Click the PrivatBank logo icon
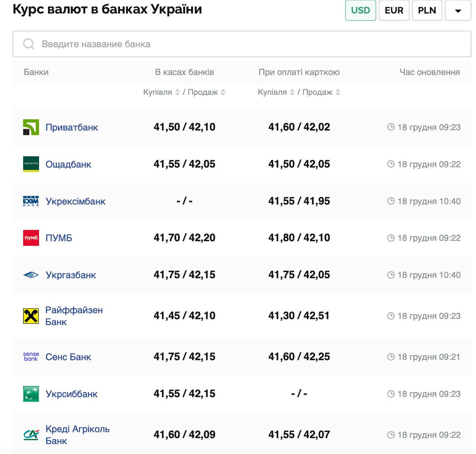Viewport: 476px width, 454px height. pyautogui.click(x=31, y=127)
